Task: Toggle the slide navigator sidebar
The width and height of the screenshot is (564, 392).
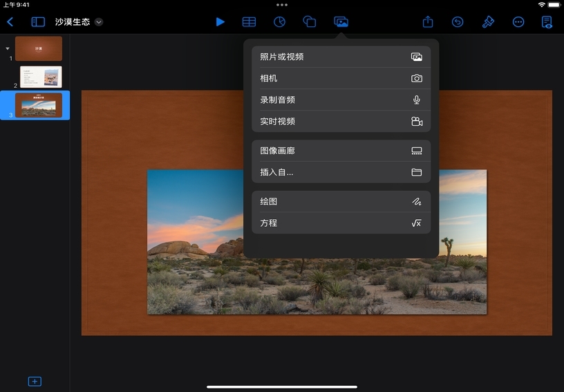Action: pyautogui.click(x=38, y=22)
